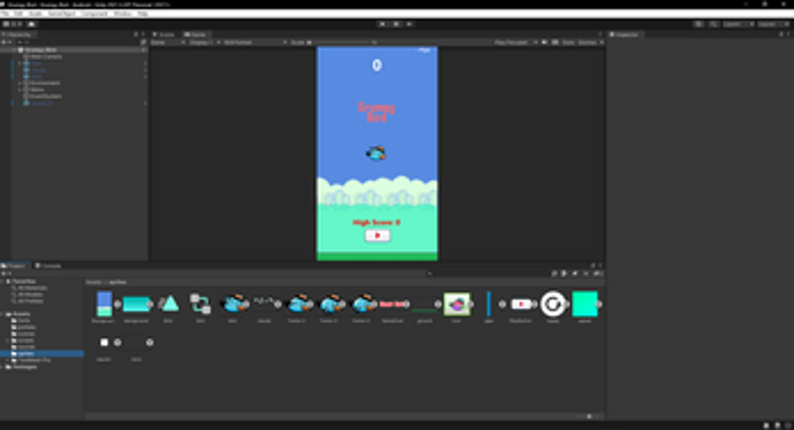Open the GameObject menu
Screen dimensions: 794x430
62,14
